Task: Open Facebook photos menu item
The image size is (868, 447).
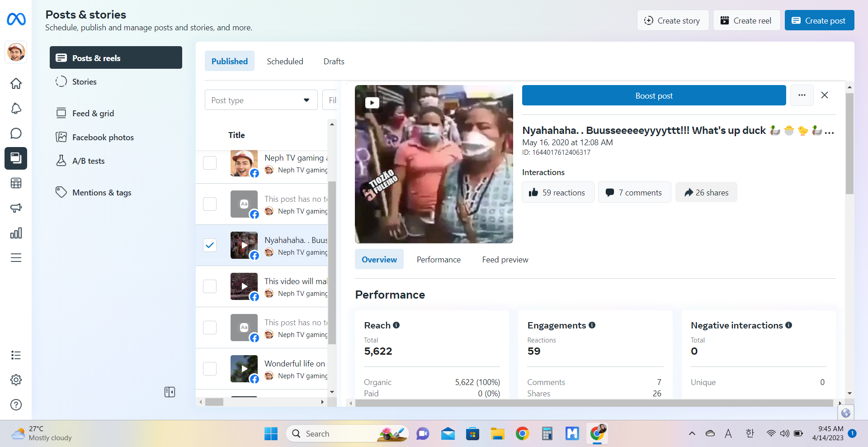Action: pyautogui.click(x=116, y=137)
